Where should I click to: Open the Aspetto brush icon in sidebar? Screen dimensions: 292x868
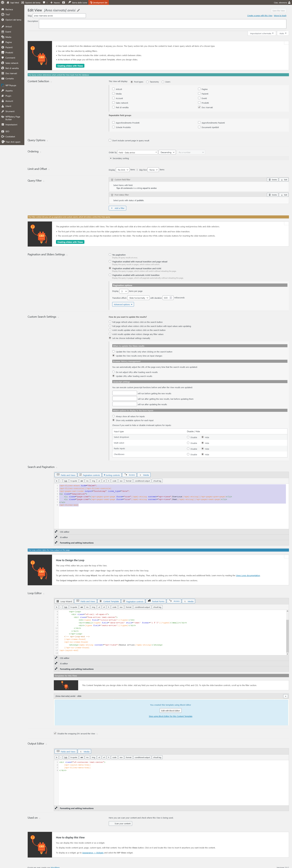[3, 91]
